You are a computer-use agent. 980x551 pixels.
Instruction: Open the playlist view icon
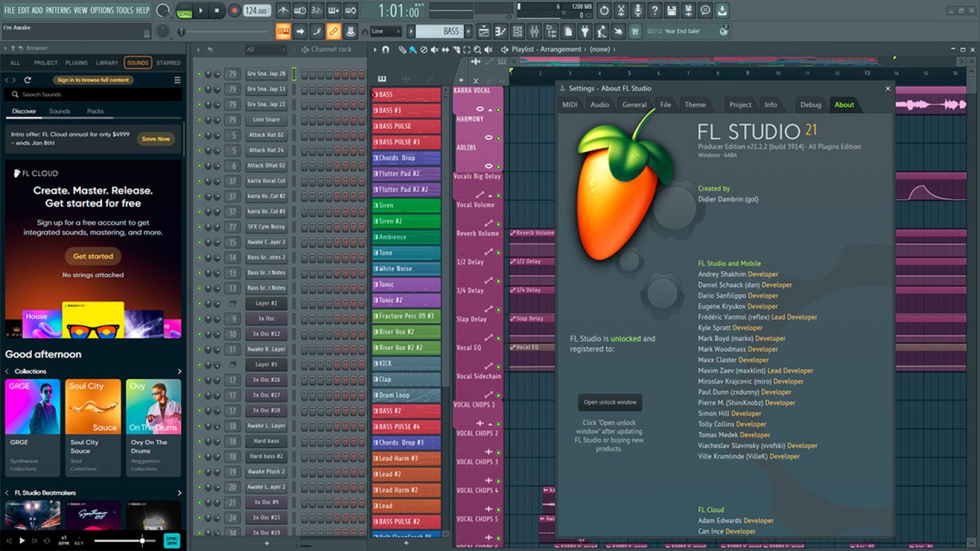coord(484,31)
